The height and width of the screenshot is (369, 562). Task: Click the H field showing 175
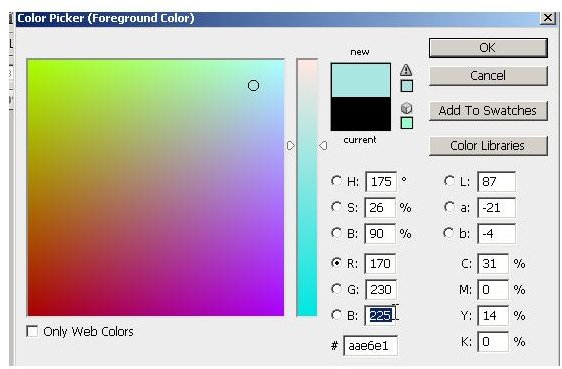[x=381, y=182]
